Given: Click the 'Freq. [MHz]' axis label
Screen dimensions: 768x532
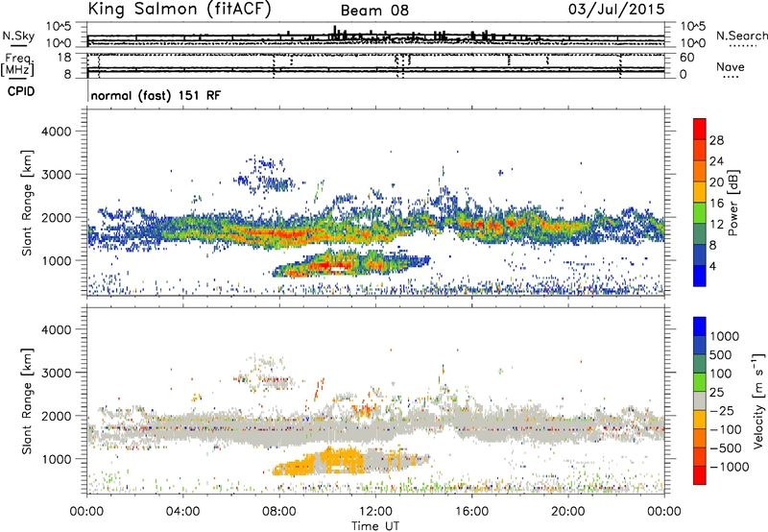Looking at the screenshot, I should (17, 64).
